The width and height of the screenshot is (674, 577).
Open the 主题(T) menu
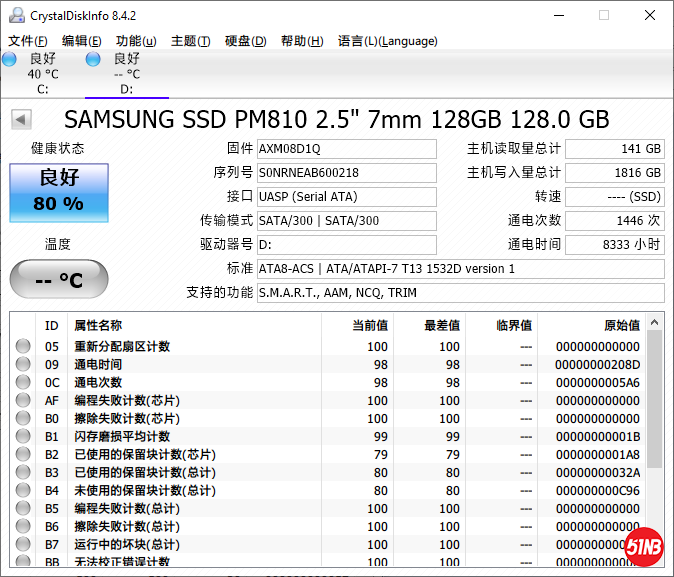click(190, 41)
